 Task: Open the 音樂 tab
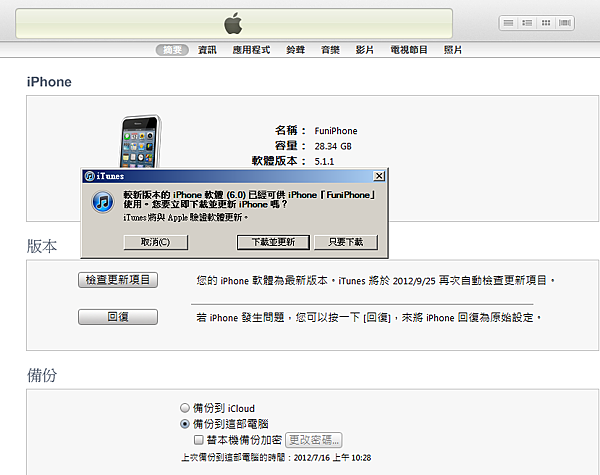pos(330,50)
